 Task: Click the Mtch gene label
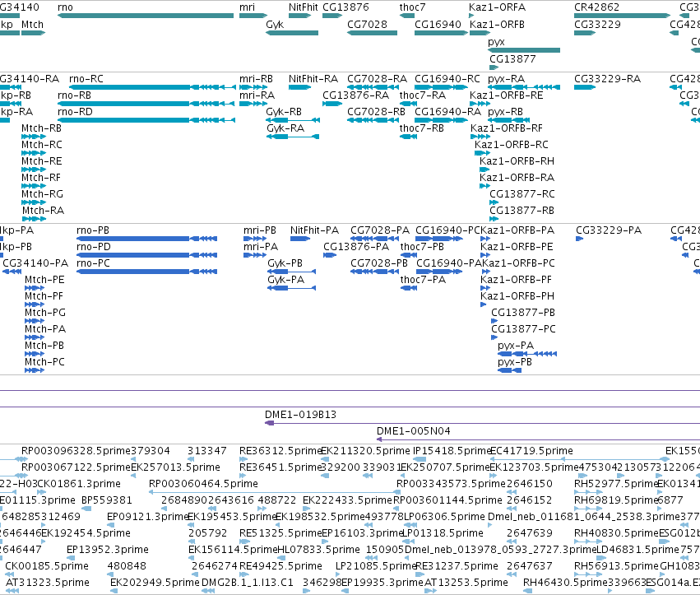(32, 25)
